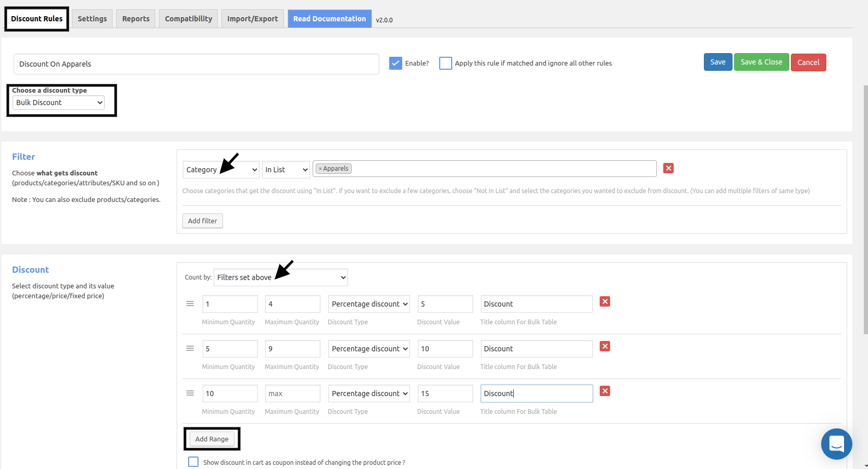Open the Bulk Discount type dropdown
This screenshot has height=469, width=868.
[x=58, y=103]
